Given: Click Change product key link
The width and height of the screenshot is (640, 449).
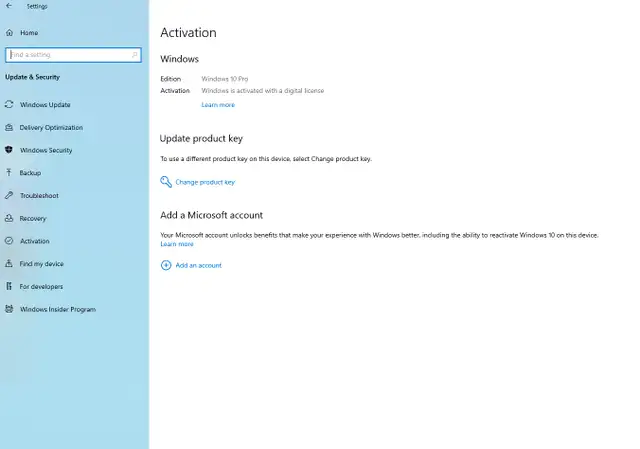Looking at the screenshot, I should 205,182.
